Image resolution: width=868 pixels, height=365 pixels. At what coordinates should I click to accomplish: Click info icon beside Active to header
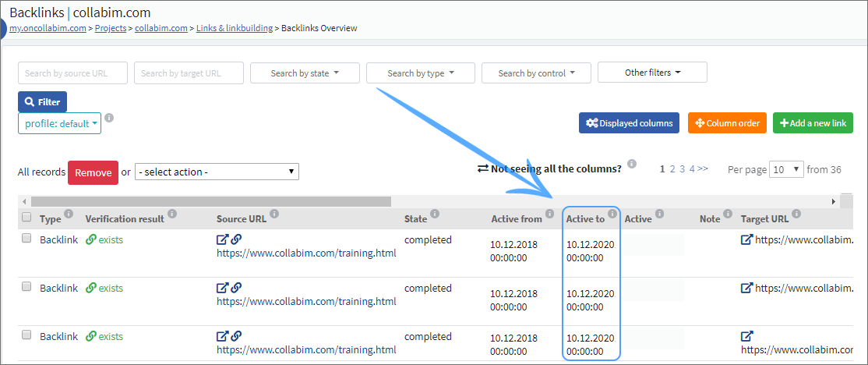(612, 213)
